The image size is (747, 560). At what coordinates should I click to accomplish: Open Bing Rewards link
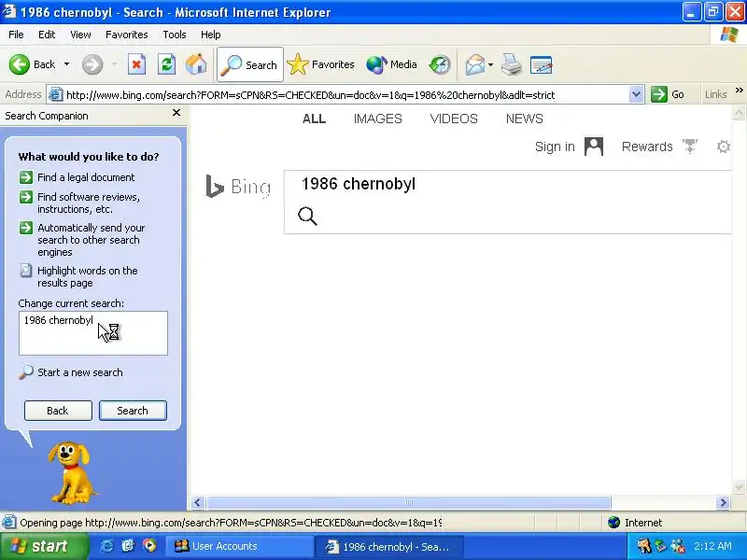647,147
